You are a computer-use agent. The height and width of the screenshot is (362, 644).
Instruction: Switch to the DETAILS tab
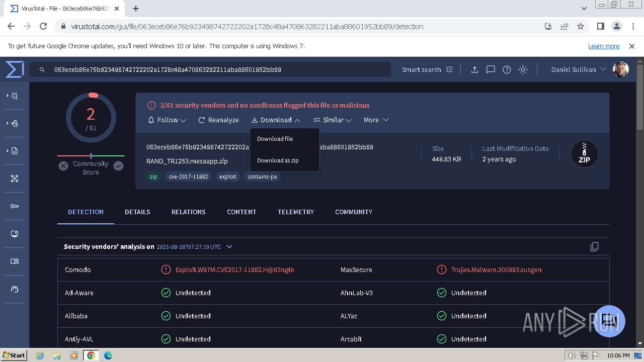(137, 212)
